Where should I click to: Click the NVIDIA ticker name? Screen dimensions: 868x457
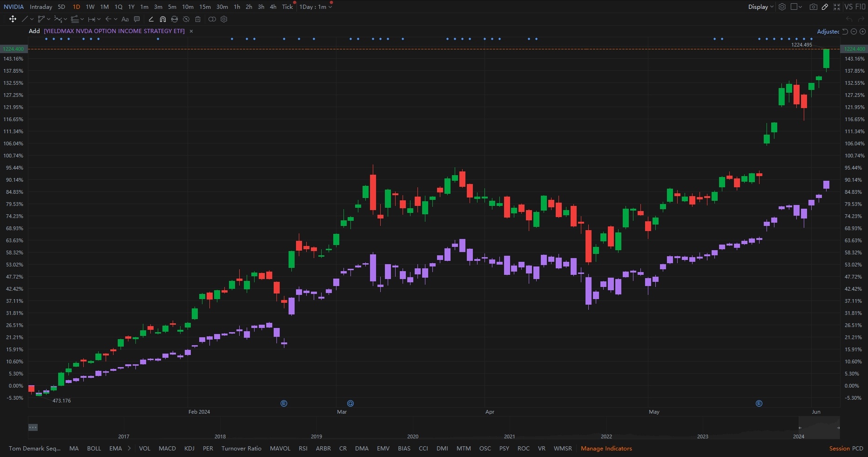pos(13,7)
